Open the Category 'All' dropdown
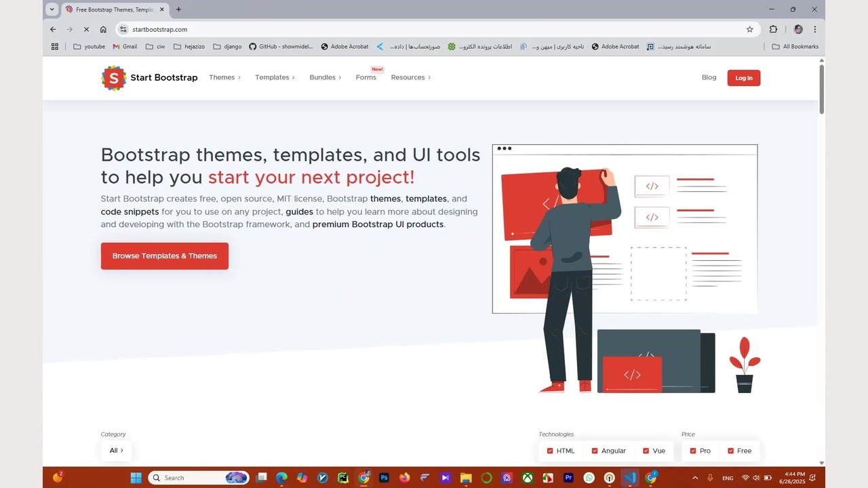This screenshot has width=868, height=488. [x=117, y=451]
